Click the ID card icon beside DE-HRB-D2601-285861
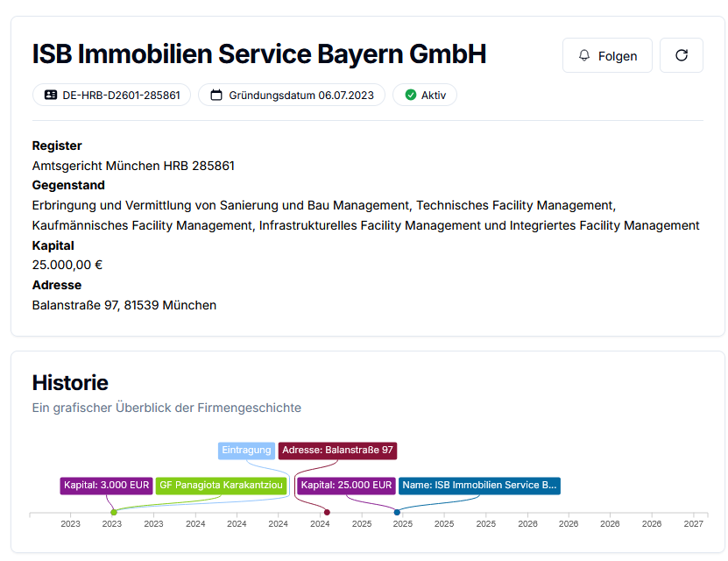 click(50, 95)
